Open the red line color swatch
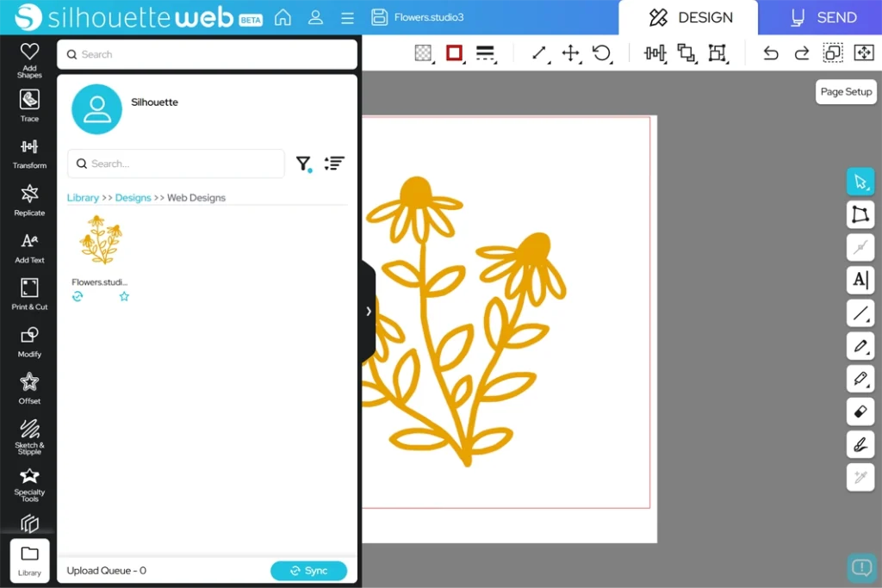The image size is (882, 588). 454,53
